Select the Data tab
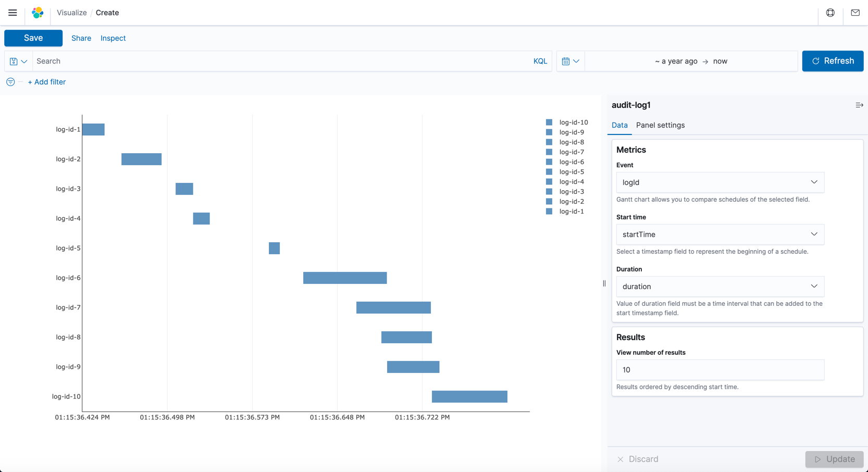Screen dimensions: 868x472 pos(619,125)
